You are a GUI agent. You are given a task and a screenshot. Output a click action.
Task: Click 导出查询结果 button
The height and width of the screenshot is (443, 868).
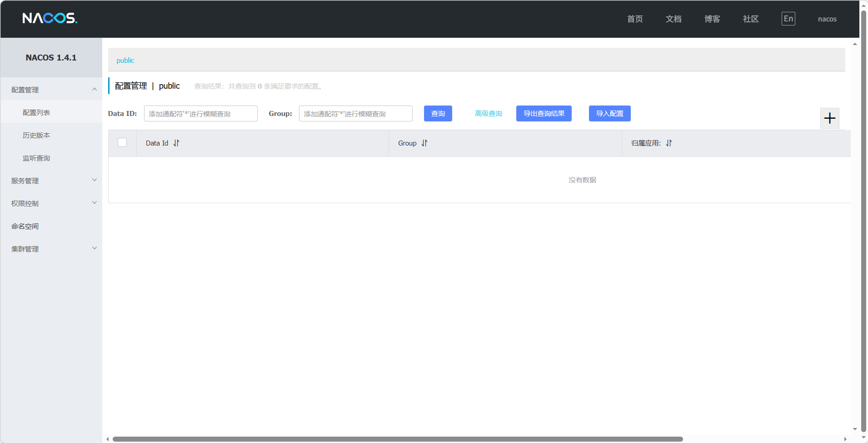[544, 114]
